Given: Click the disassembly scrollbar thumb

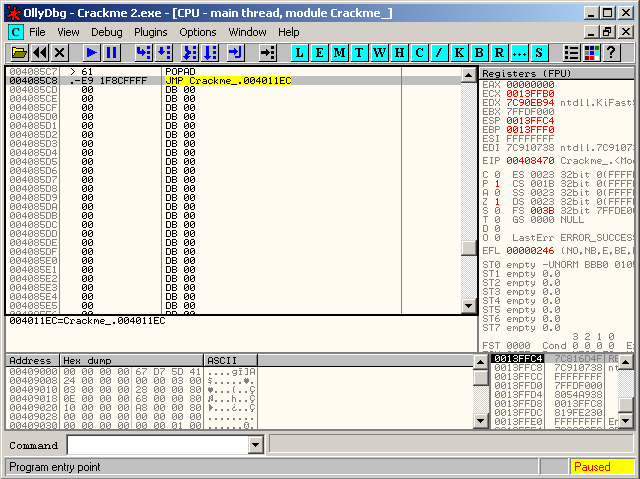Looking at the screenshot, I should 469,248.
